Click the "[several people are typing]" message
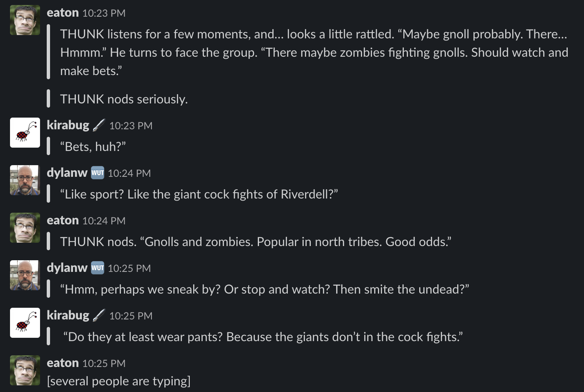584x392 pixels. tap(118, 381)
